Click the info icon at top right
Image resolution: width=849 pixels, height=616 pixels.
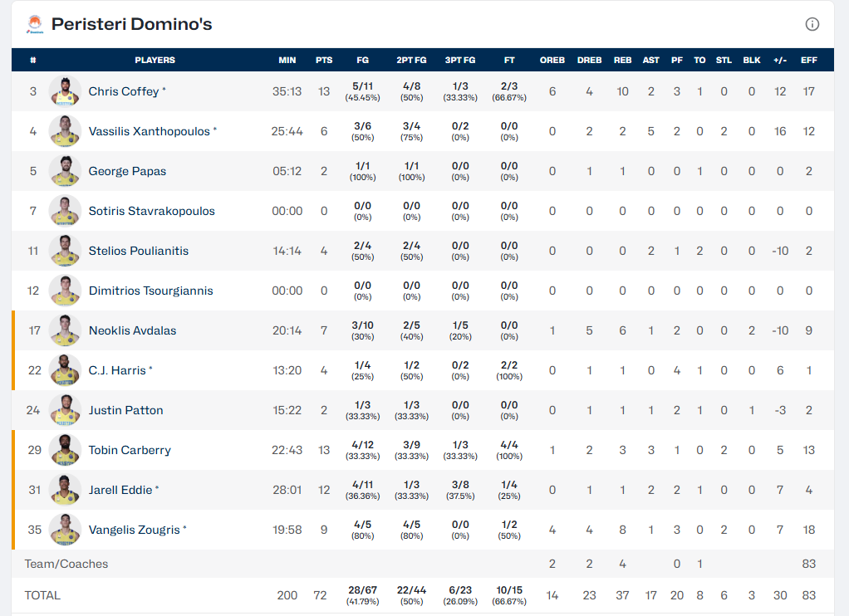click(812, 24)
